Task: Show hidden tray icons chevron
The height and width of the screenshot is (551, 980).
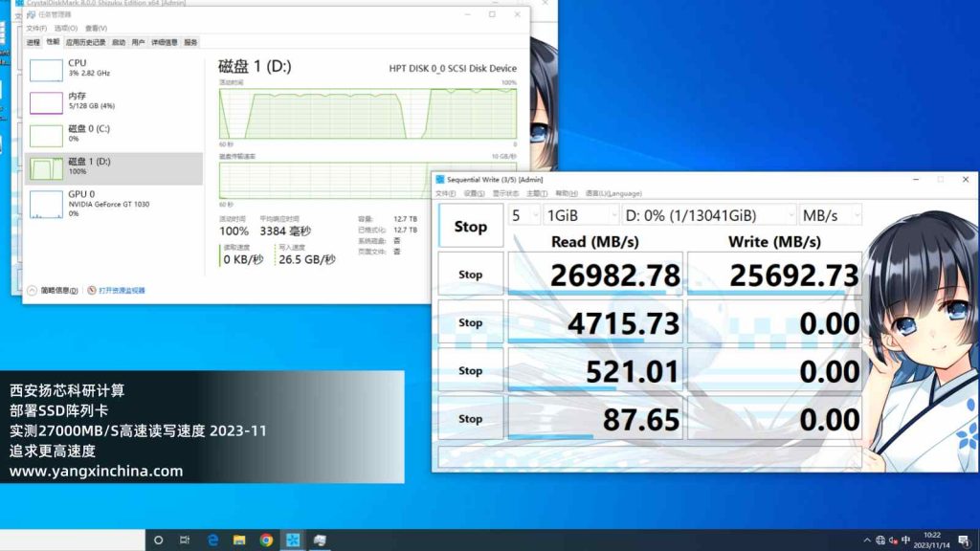Action: click(x=866, y=540)
